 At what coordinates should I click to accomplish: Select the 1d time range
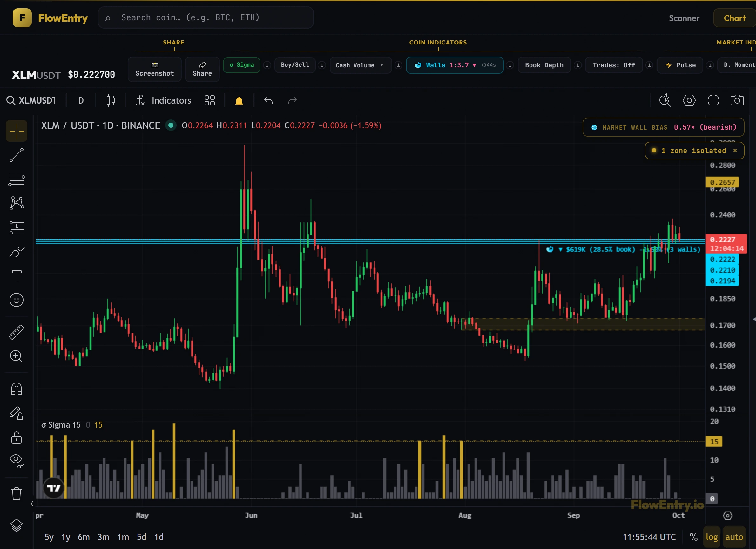click(x=159, y=537)
